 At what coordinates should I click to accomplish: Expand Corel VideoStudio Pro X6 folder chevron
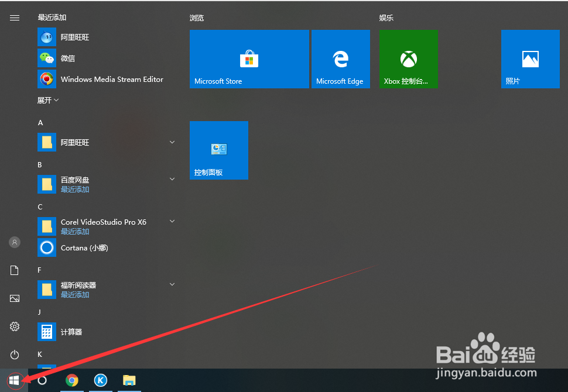click(172, 221)
